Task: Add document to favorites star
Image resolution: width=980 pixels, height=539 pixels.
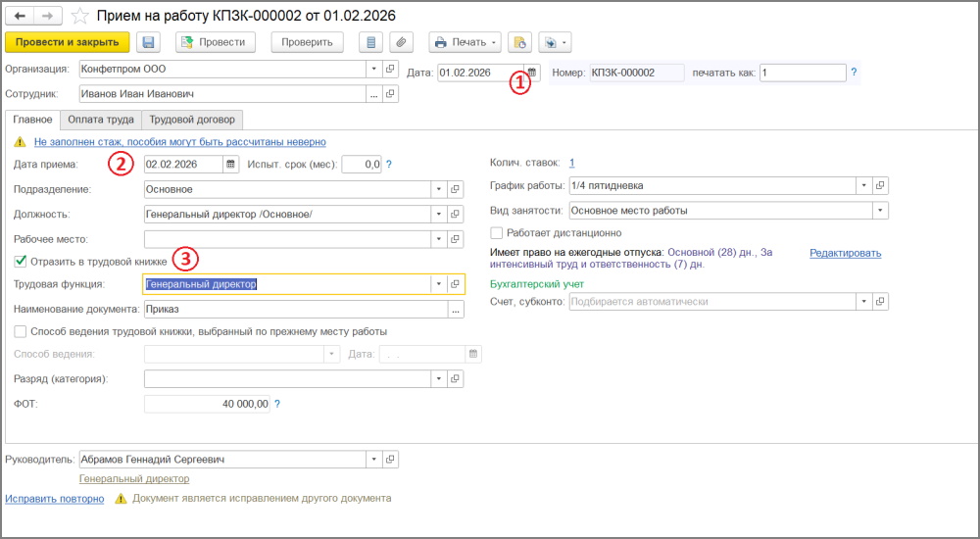Action: click(81, 16)
